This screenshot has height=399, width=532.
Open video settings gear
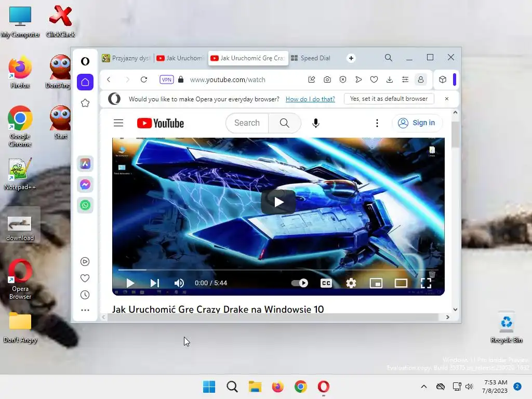(351, 283)
